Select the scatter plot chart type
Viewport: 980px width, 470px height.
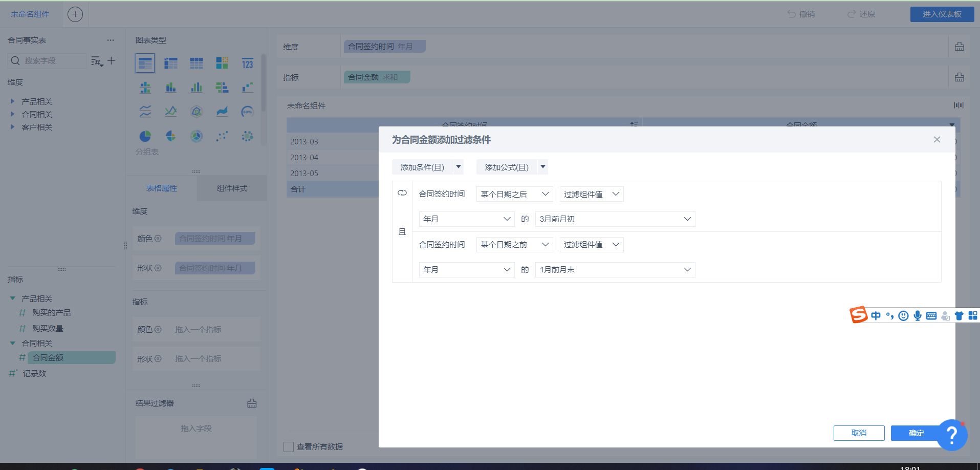pyautogui.click(x=222, y=136)
